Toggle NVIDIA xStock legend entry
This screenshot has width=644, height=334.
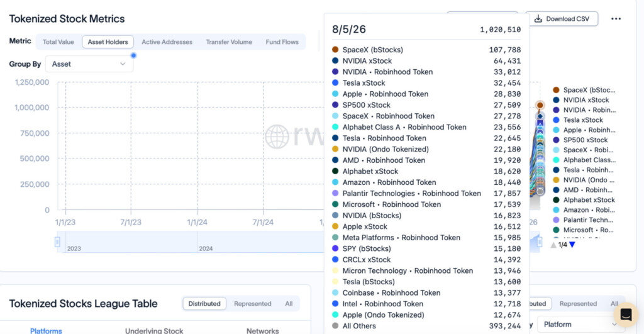(581, 100)
